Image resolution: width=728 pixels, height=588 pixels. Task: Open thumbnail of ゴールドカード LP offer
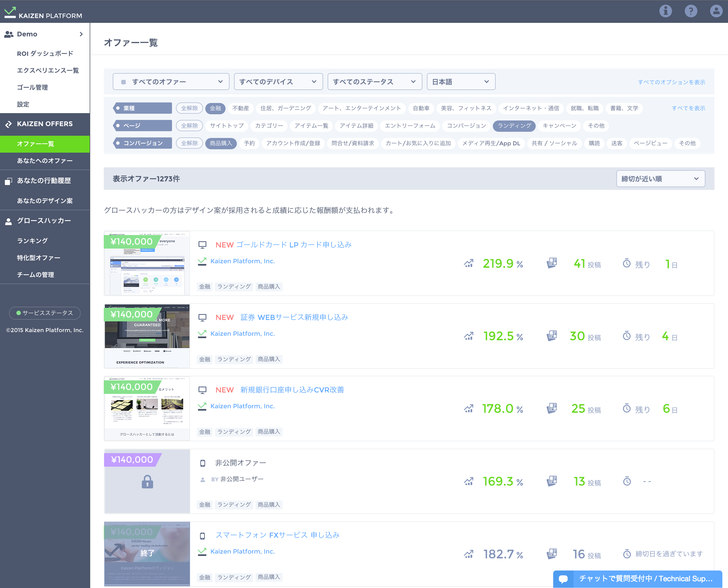pos(147,263)
